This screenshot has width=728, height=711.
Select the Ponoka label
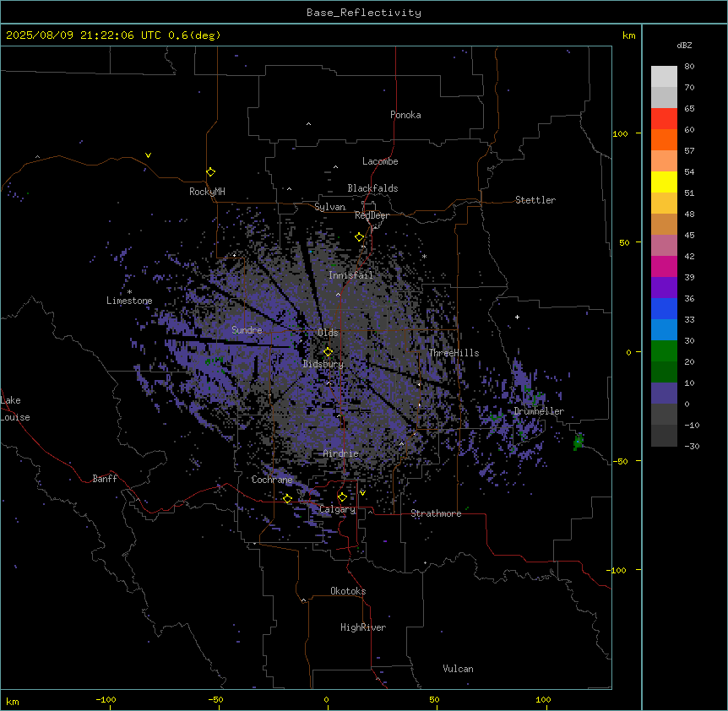tap(405, 115)
